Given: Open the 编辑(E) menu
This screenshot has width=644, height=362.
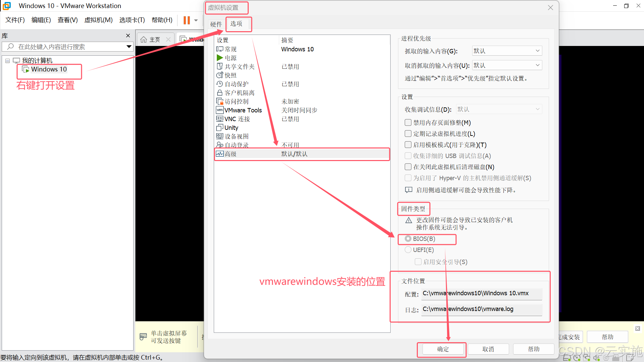Looking at the screenshot, I should tap(41, 20).
